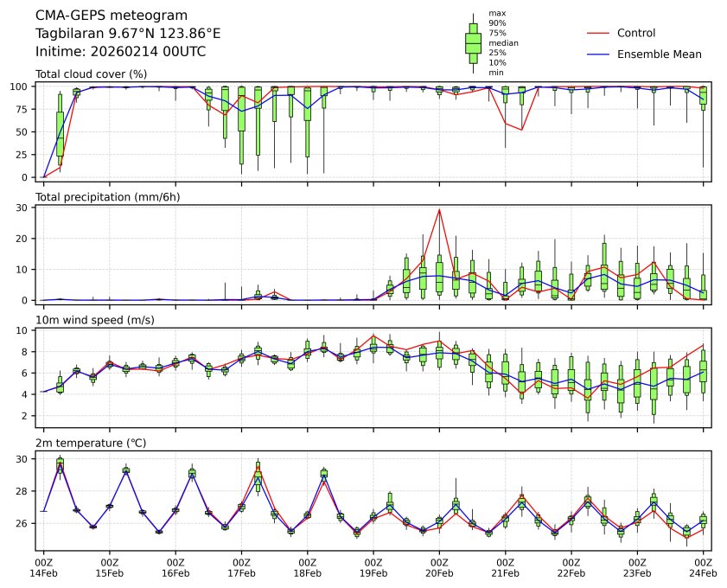Click the blue Ensemble Mean legend line

[599, 54]
